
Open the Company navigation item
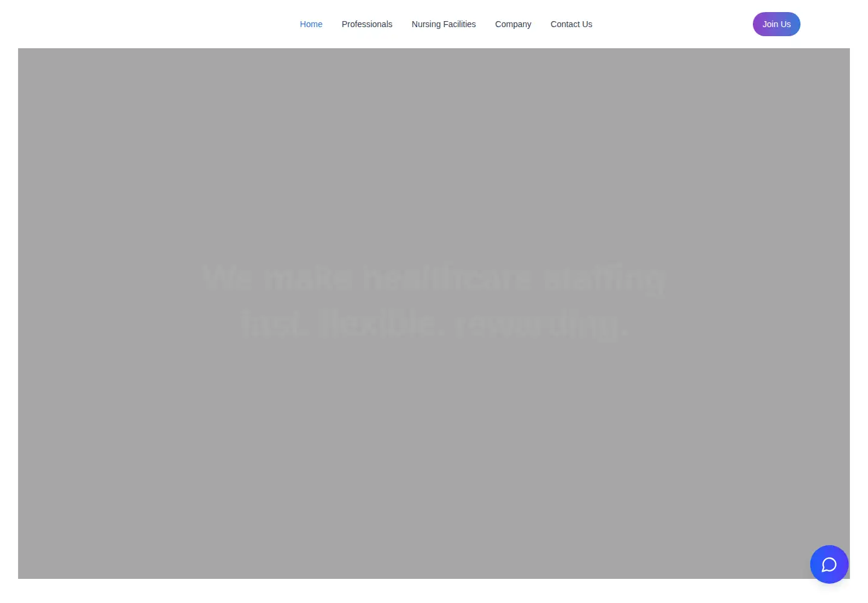click(x=513, y=24)
